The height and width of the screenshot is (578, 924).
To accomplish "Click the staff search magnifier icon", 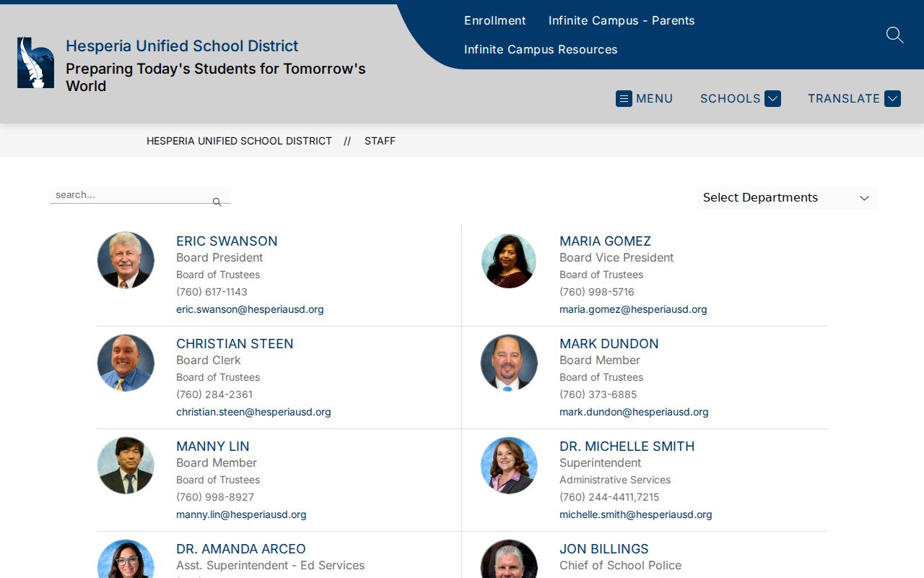I will click(x=217, y=202).
